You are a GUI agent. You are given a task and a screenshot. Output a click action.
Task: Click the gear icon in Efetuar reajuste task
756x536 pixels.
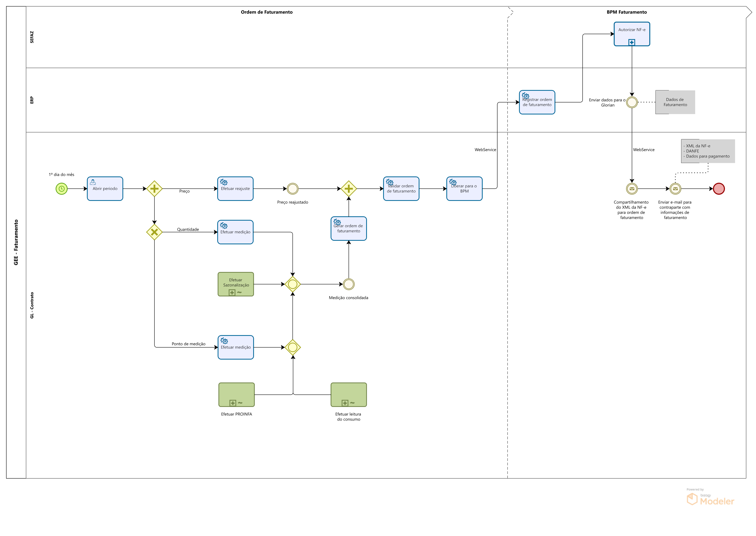pos(224,182)
